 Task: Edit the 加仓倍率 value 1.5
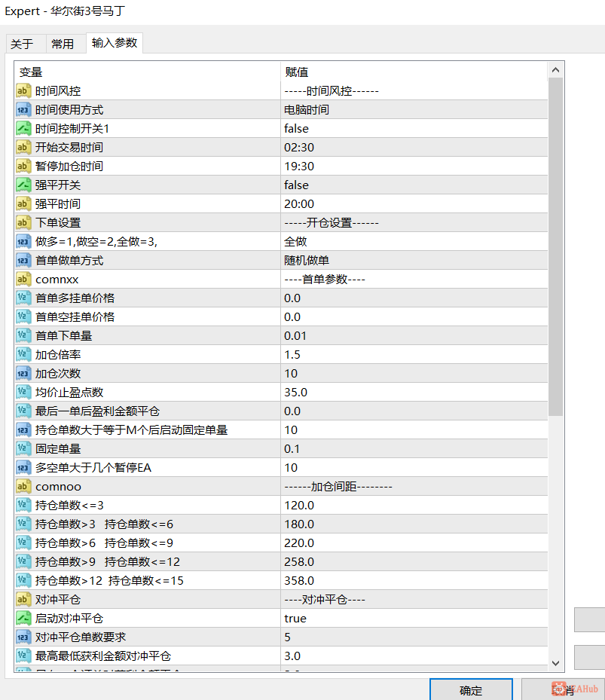414,354
